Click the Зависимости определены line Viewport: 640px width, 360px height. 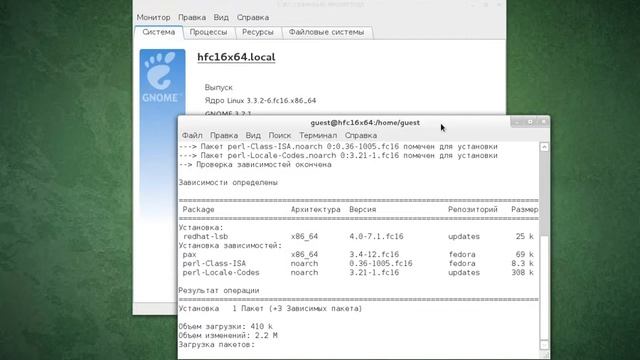[228, 182]
